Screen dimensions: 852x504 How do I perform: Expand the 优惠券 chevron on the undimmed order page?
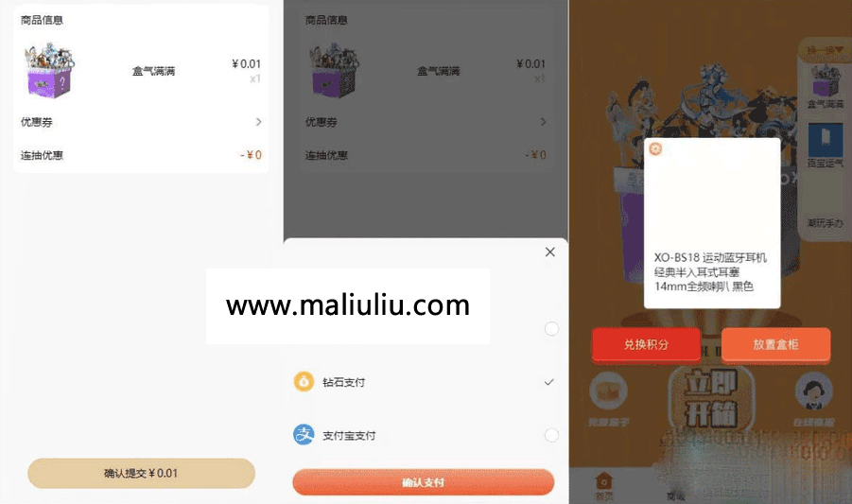click(259, 122)
